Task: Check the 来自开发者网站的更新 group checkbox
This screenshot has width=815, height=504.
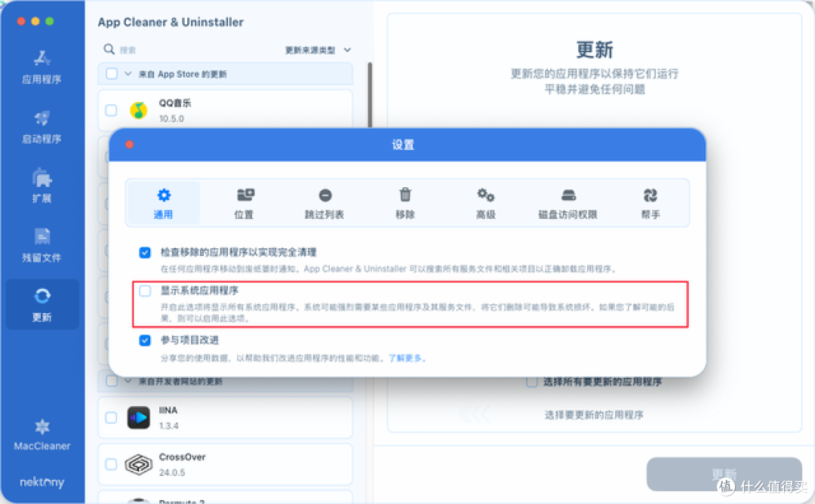Action: coord(112,381)
